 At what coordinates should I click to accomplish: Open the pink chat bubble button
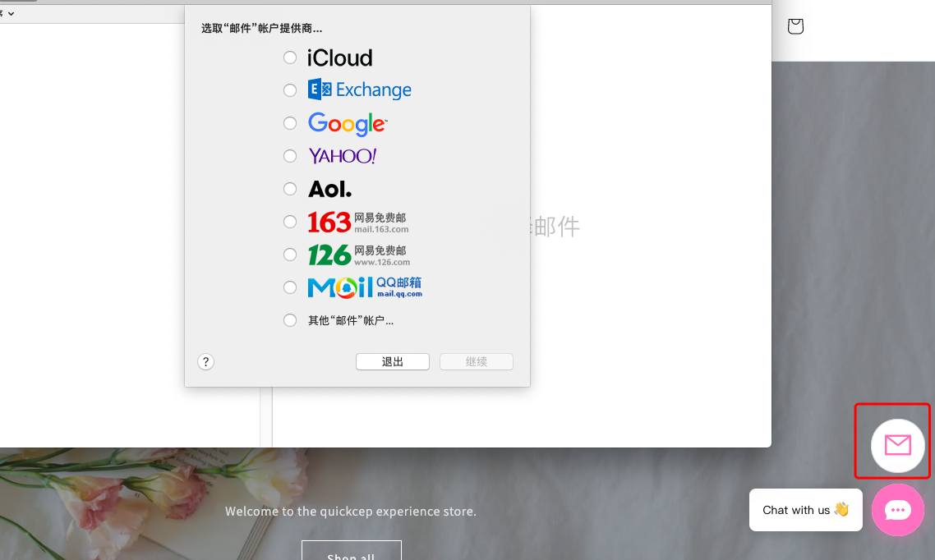click(897, 510)
